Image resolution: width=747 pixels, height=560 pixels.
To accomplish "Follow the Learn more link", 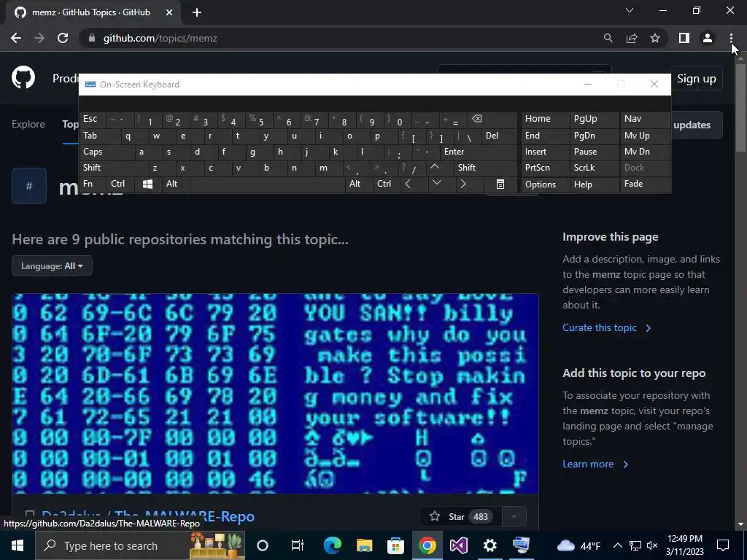I will tap(595, 464).
